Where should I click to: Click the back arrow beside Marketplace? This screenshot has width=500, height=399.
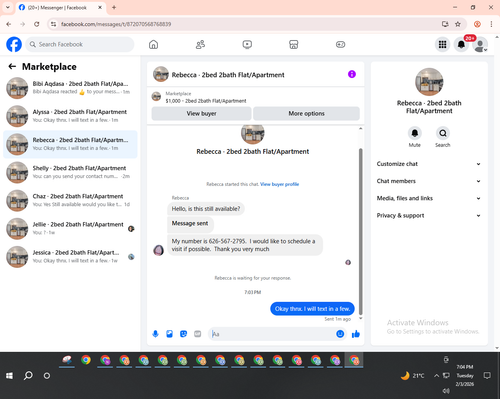[x=12, y=66]
